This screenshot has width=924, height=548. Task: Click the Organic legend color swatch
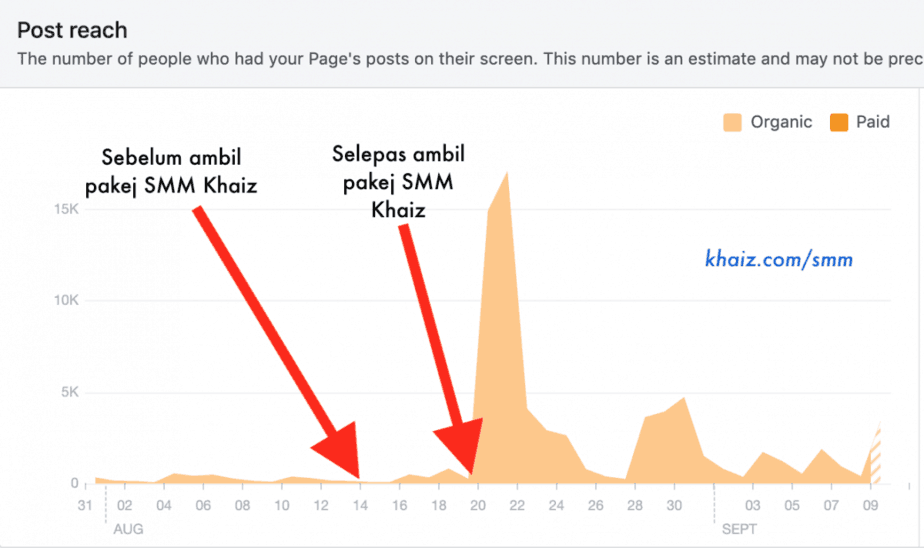pos(732,122)
